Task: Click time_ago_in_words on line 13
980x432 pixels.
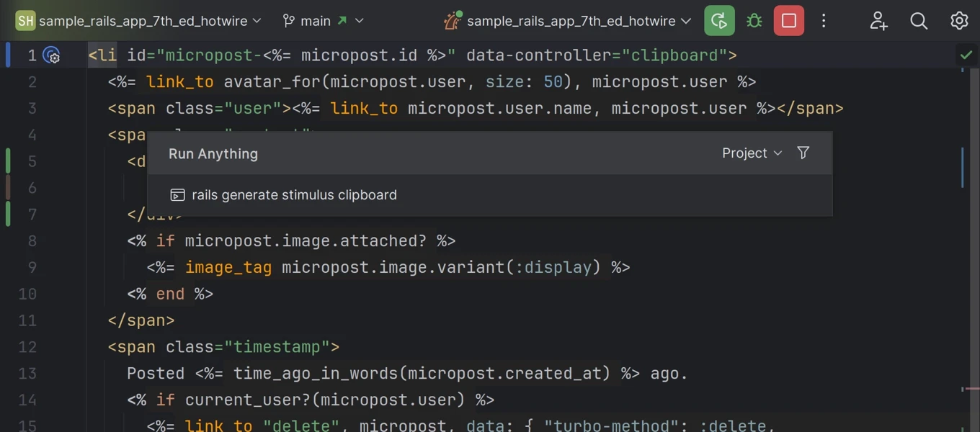Action: point(315,373)
